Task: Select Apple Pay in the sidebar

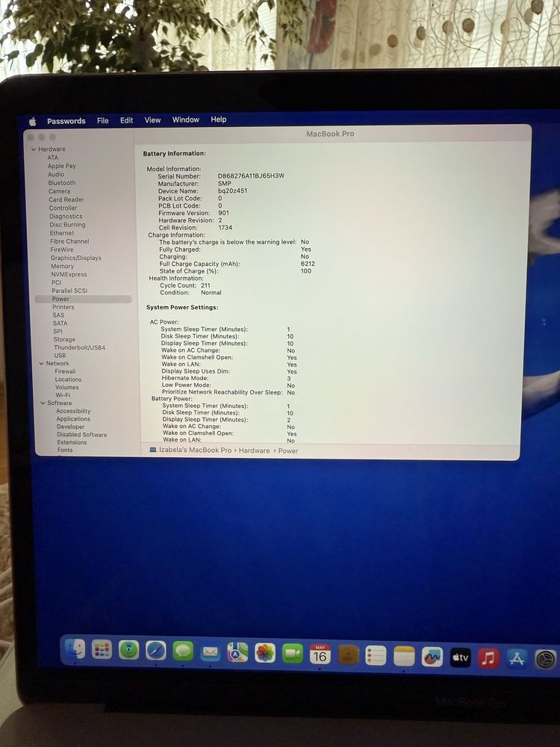Action: [61, 166]
